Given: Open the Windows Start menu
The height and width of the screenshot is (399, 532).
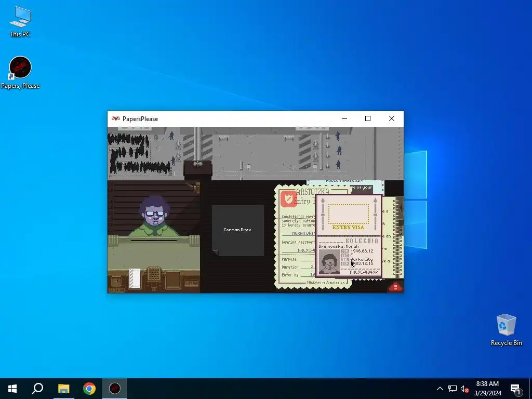Looking at the screenshot, I should [12, 389].
